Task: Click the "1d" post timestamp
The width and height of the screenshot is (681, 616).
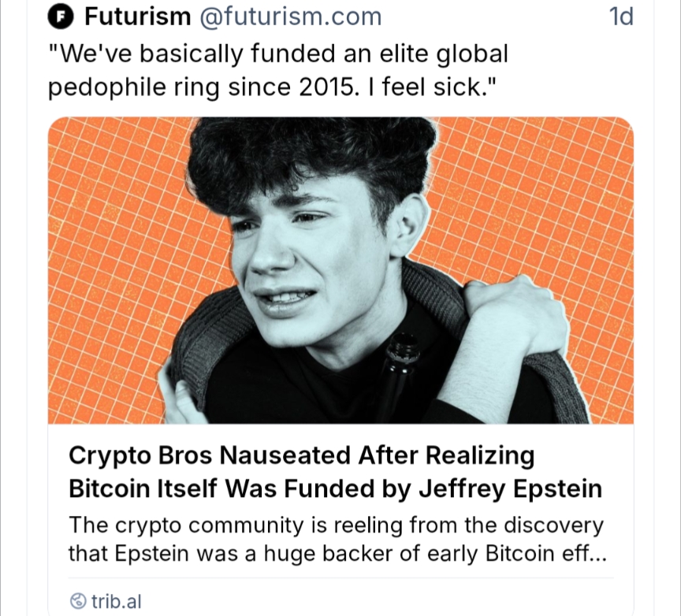Action: [x=622, y=17]
